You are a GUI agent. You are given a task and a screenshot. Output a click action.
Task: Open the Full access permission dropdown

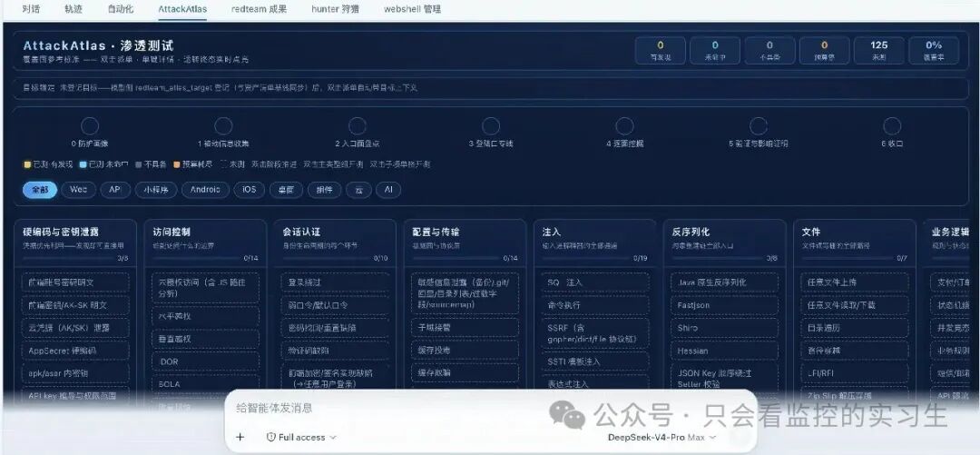302,437
